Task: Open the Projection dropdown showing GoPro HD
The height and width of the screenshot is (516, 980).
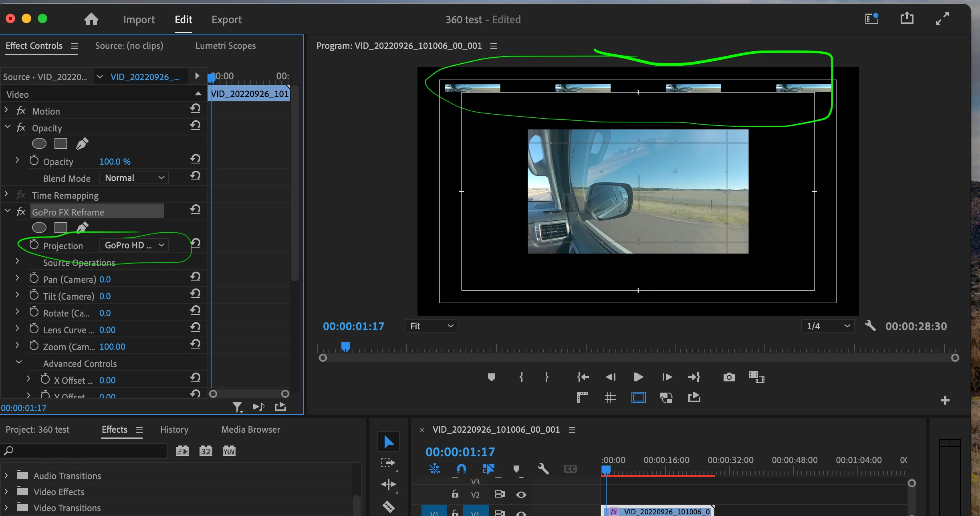Action: tap(134, 245)
